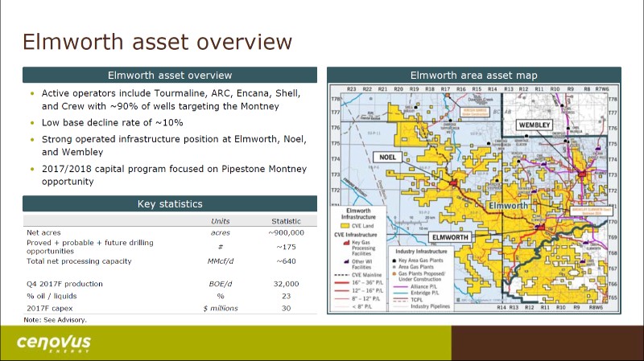
Task: Click the Key Gas Processing Facilities legend icon
Action: [x=346, y=243]
